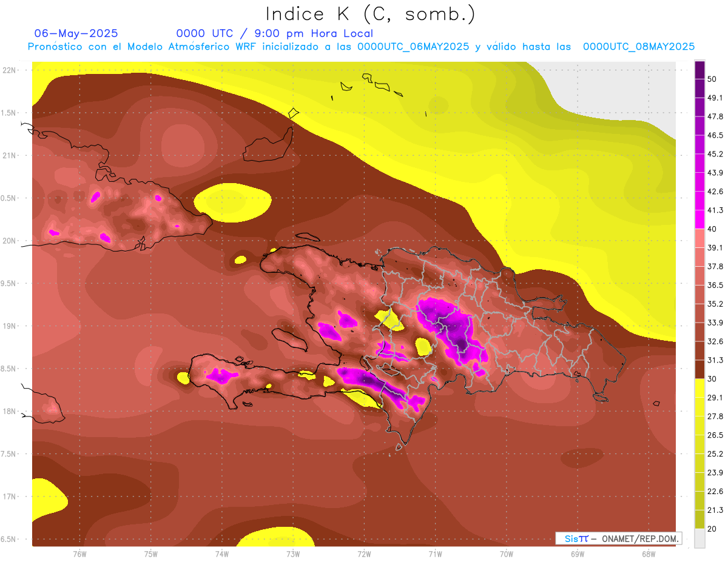Click the '42.6' legend value
Screen dimensions: 728x562
(716, 192)
